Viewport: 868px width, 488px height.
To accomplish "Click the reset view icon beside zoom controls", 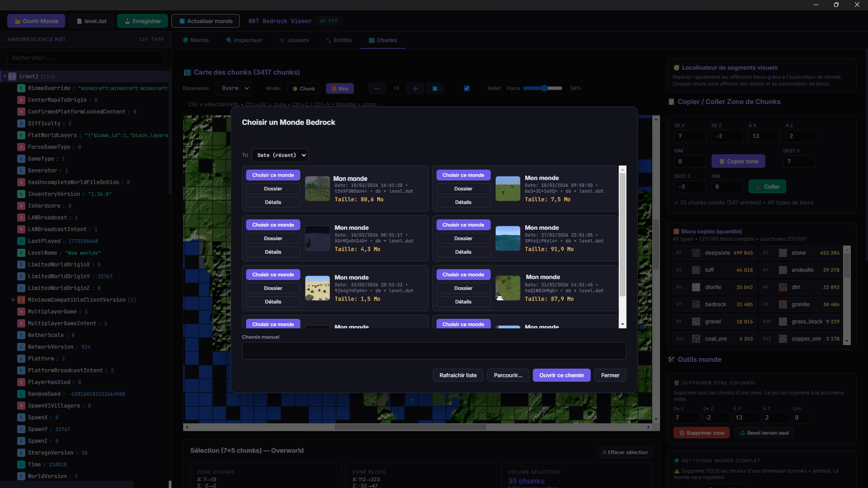I will pos(435,89).
